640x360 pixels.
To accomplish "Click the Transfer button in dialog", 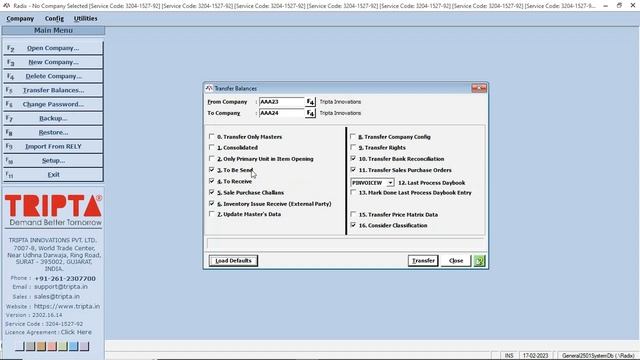I will [423, 261].
